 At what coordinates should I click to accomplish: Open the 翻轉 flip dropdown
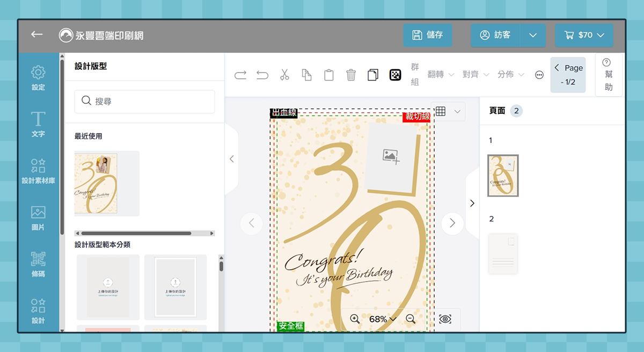click(441, 75)
